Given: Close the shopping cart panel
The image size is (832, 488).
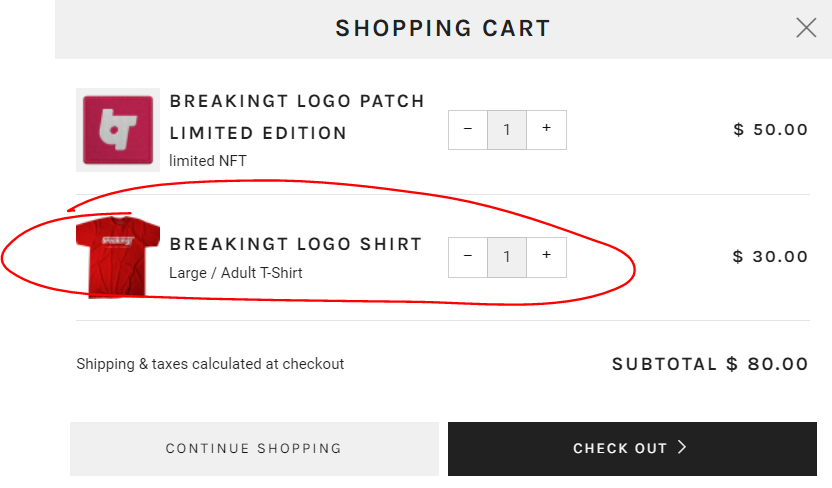Looking at the screenshot, I should 806,28.
